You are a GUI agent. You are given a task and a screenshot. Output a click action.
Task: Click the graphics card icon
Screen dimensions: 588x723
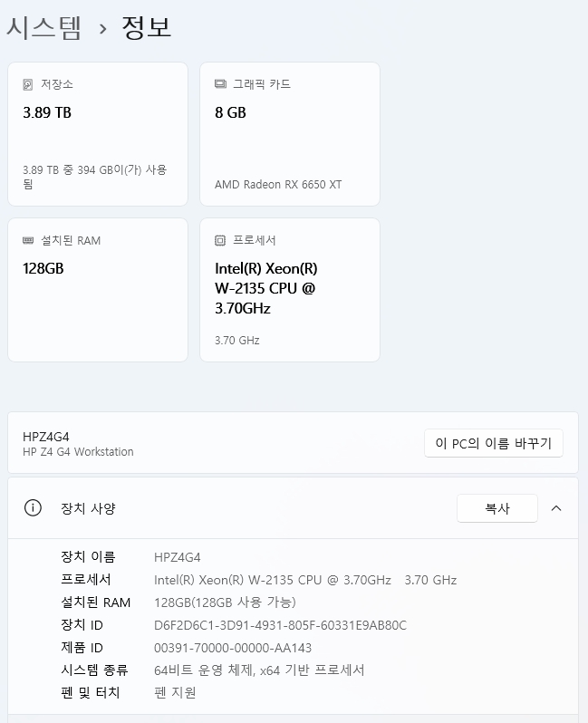click(x=220, y=84)
